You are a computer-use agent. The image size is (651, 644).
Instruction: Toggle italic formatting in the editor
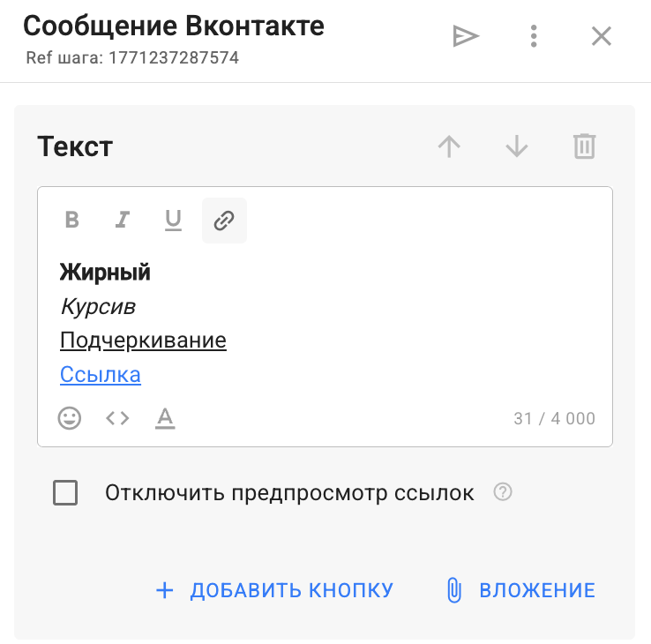[123, 221]
